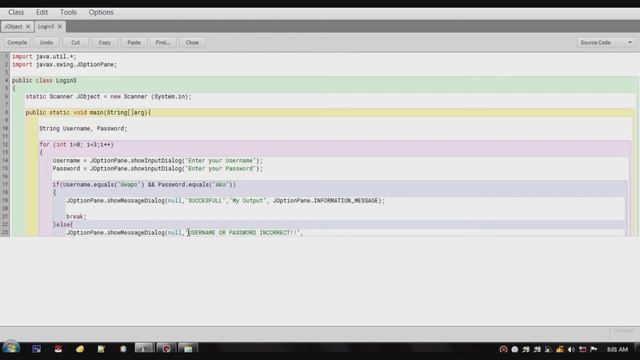Open the taskbar clock showing AM time
This screenshot has width=640, height=360.
617,349
